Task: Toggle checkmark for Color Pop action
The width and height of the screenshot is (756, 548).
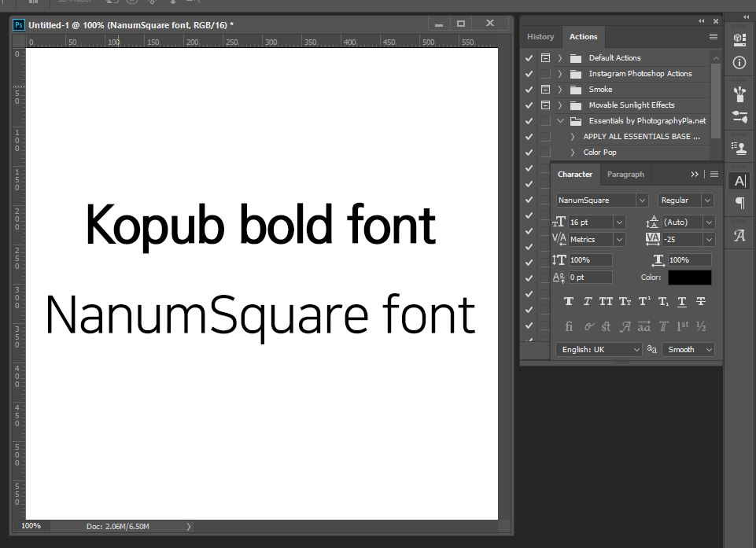Action: point(529,153)
